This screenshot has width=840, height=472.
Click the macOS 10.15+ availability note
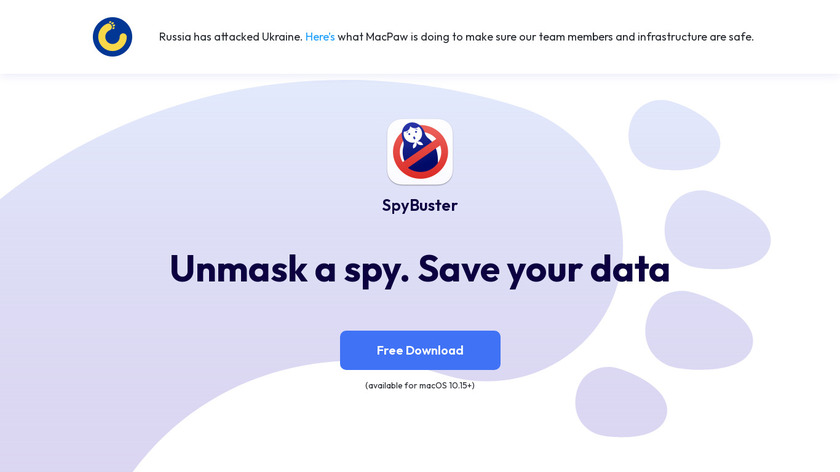(420, 385)
